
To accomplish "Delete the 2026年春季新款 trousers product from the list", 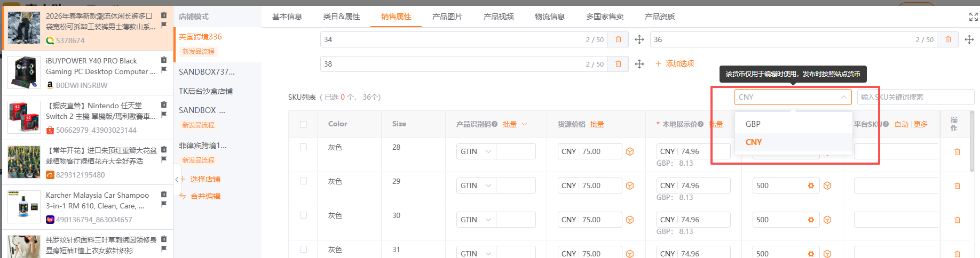I will (164, 15).
